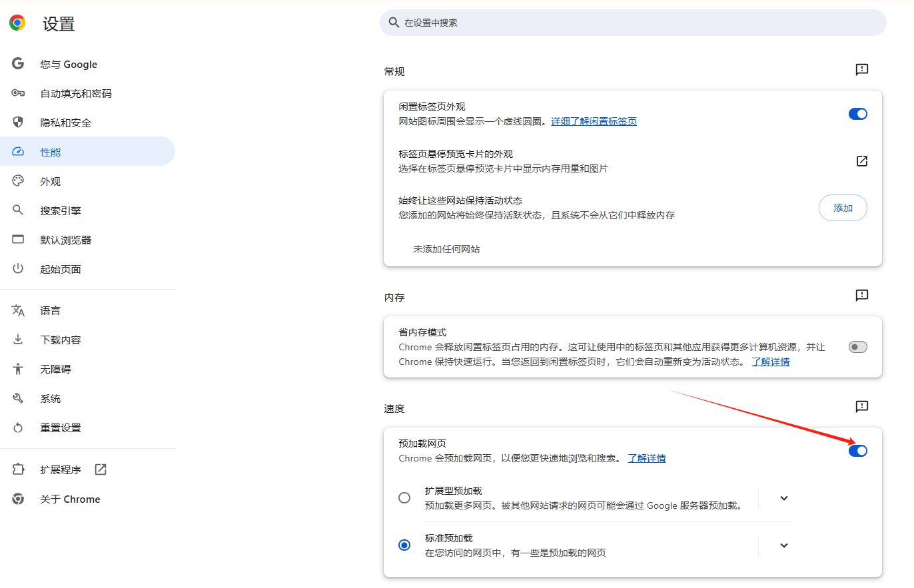Screen dimensions: 914x588
Task: Click the reset icon for 重置设置
Action: coord(18,428)
